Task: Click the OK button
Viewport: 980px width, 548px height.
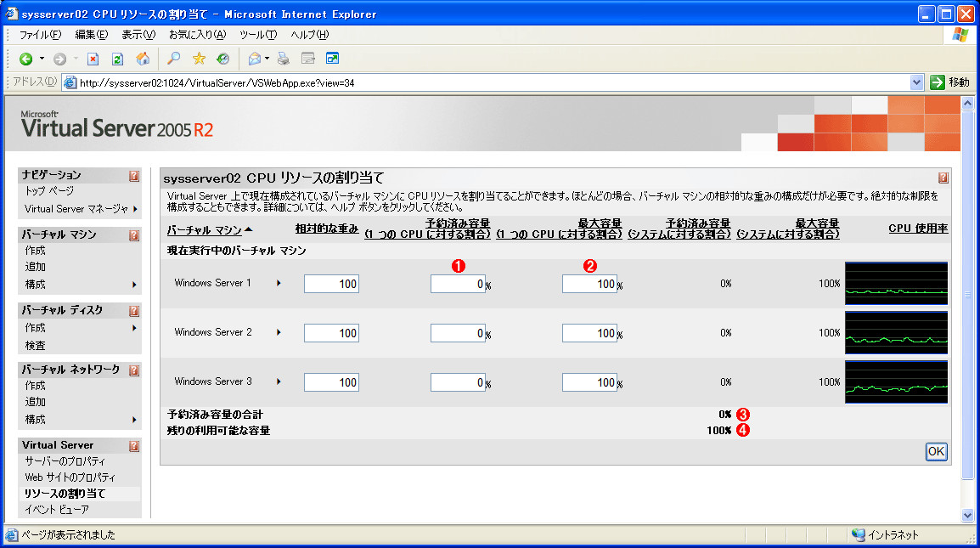Action: tap(936, 452)
